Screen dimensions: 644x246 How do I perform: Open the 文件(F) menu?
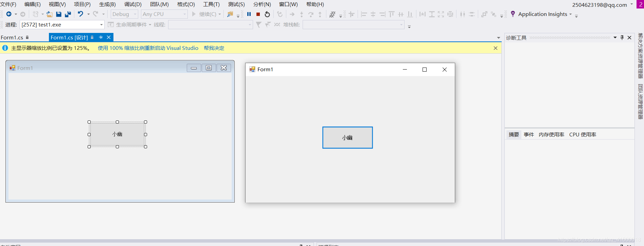tap(8, 4)
